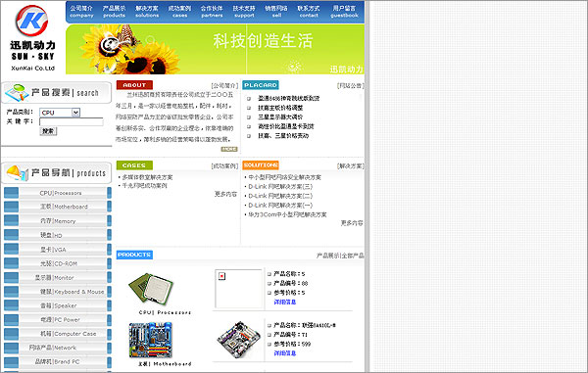Select Brand PC in product navigation
Screen dimensions: 588x373
pyautogui.click(x=58, y=362)
